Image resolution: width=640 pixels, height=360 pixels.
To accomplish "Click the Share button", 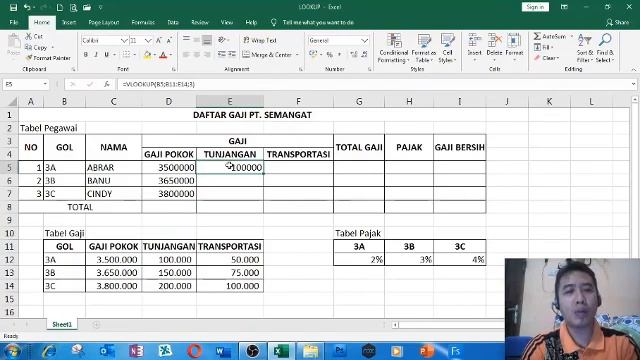I will pos(618,22).
